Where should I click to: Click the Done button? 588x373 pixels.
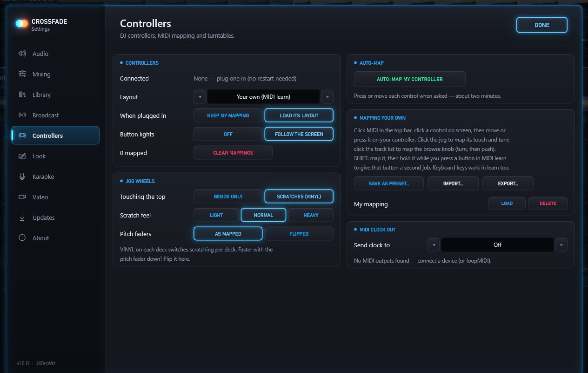(x=542, y=25)
